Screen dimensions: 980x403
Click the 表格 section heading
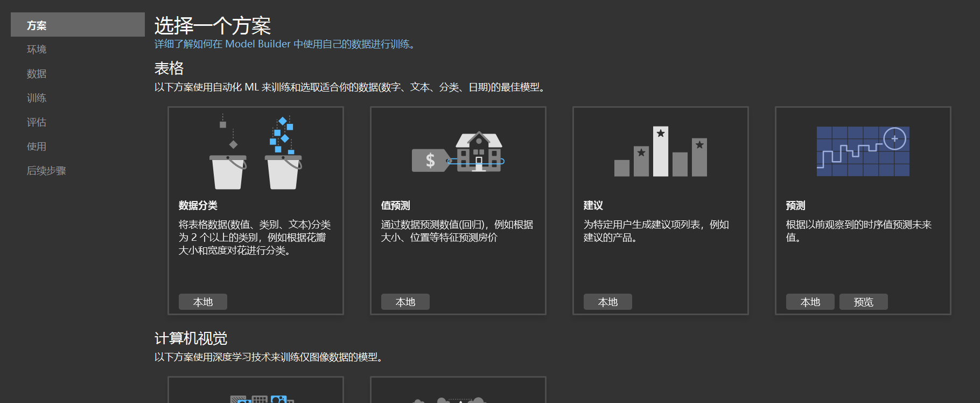(x=169, y=68)
